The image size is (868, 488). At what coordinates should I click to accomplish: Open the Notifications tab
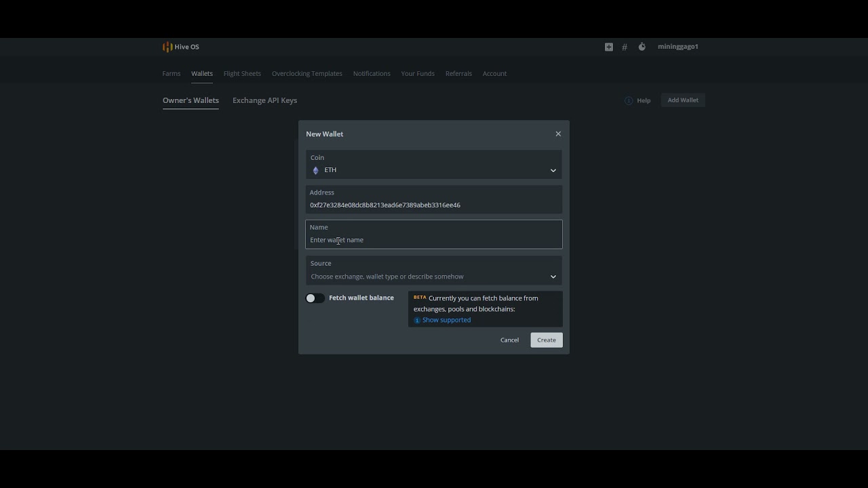pyautogui.click(x=372, y=73)
